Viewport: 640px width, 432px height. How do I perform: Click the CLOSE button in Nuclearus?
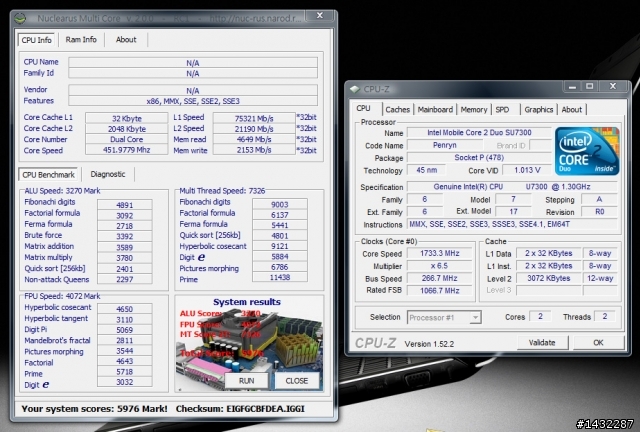pyautogui.click(x=297, y=381)
